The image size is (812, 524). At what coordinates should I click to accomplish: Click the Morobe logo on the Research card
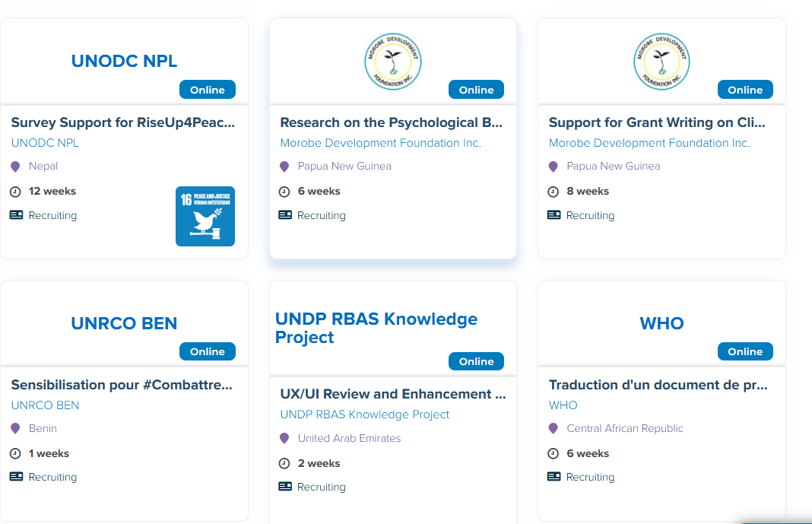[x=393, y=62]
